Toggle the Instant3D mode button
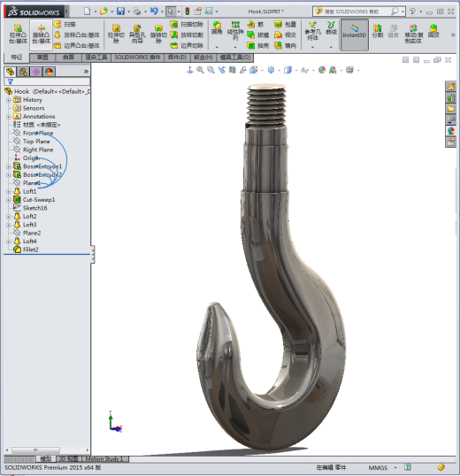The image size is (460, 476). (355, 35)
